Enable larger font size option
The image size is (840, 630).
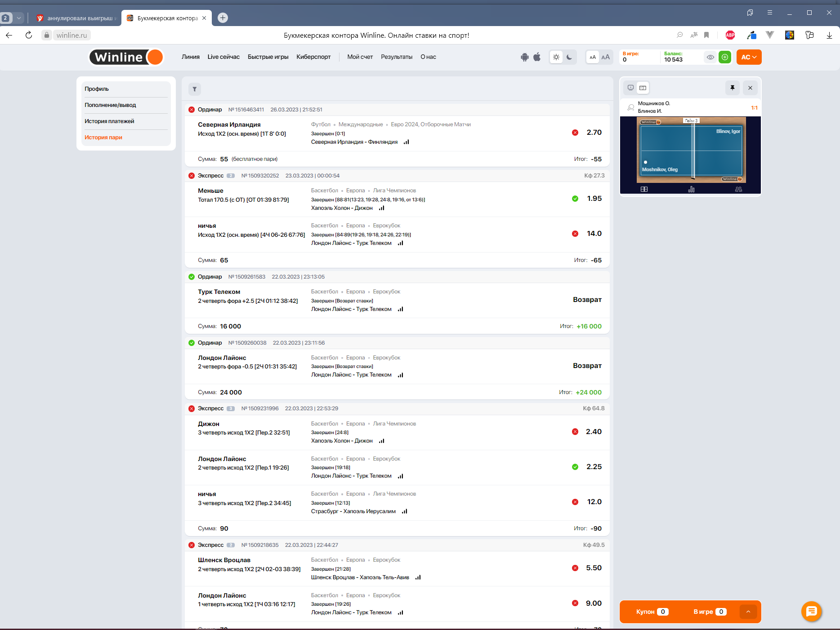coord(606,57)
